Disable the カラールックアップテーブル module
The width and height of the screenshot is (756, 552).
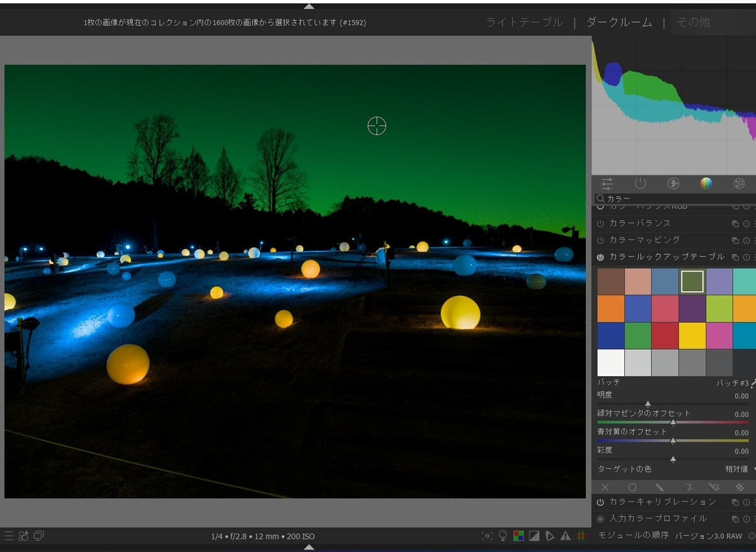click(x=600, y=256)
